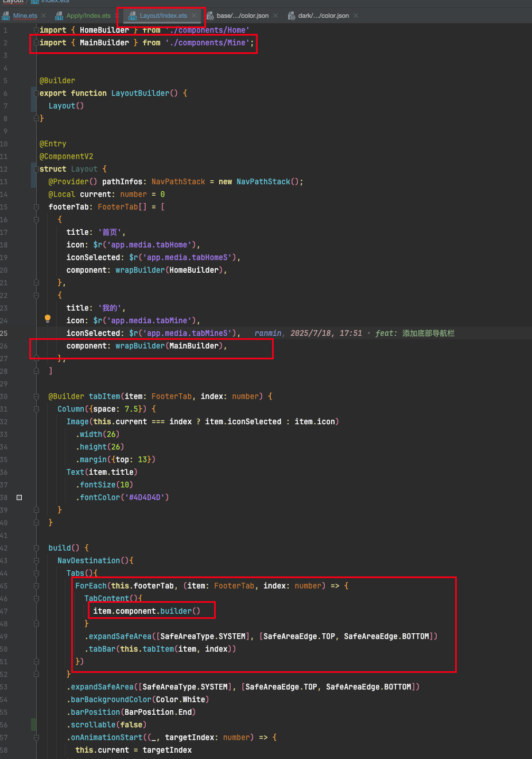Open the lightbulb quick-fix on the tabMine icon line
The height and width of the screenshot is (759, 532).
tap(48, 319)
